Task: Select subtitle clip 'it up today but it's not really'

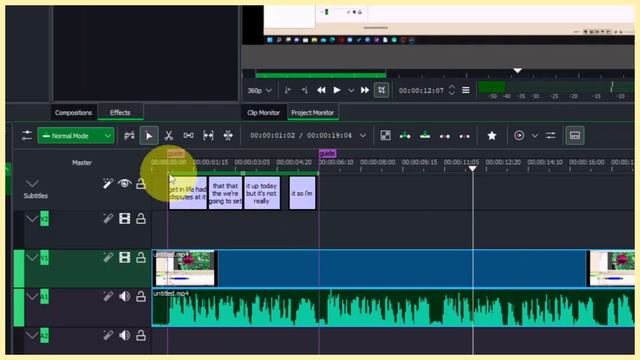Action: (262, 193)
